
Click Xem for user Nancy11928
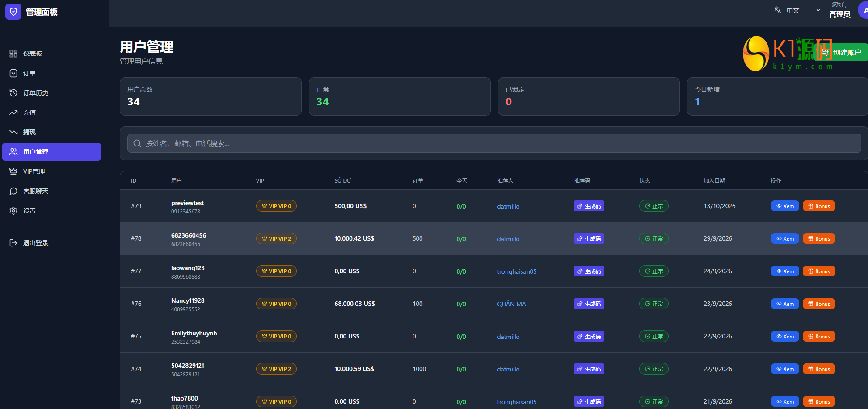click(785, 304)
